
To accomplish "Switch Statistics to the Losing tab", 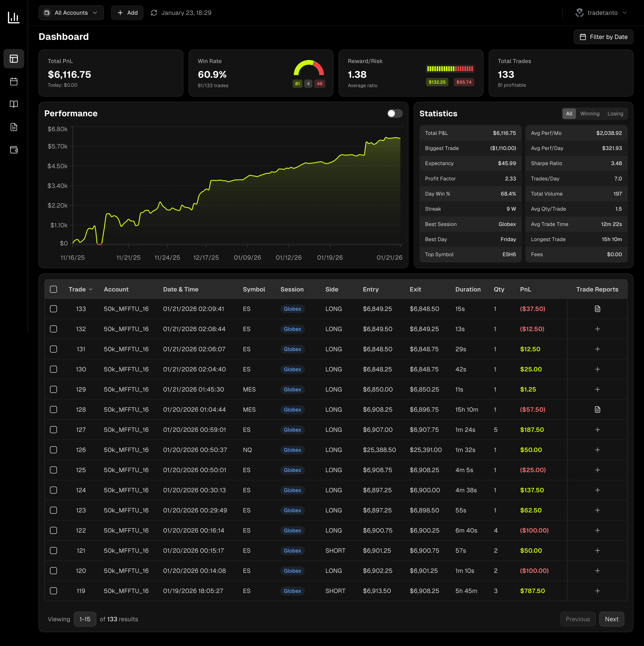I will tap(615, 114).
